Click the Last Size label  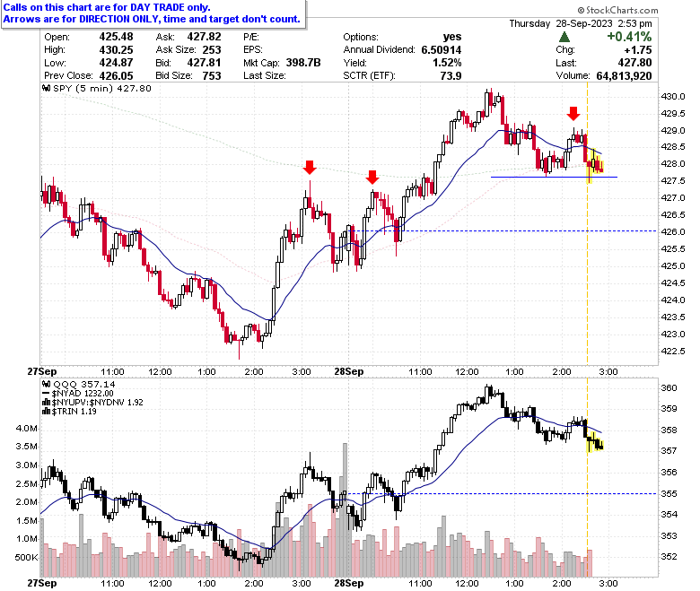click(264, 76)
